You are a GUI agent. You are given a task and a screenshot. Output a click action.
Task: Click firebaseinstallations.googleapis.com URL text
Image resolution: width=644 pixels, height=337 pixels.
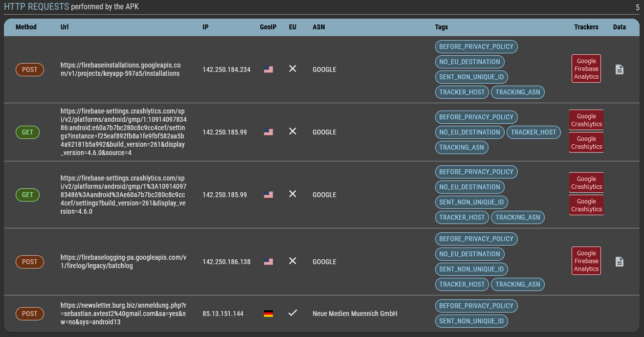[121, 69]
